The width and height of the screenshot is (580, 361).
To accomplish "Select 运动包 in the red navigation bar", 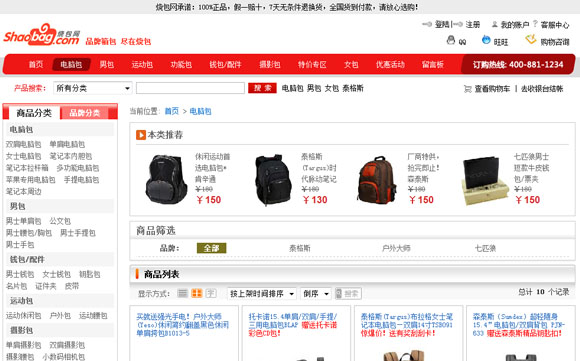I will (x=142, y=64).
